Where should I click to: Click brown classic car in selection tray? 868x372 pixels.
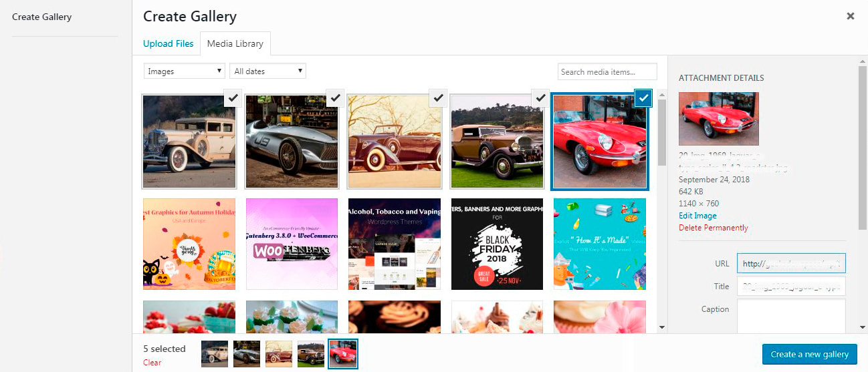311,354
